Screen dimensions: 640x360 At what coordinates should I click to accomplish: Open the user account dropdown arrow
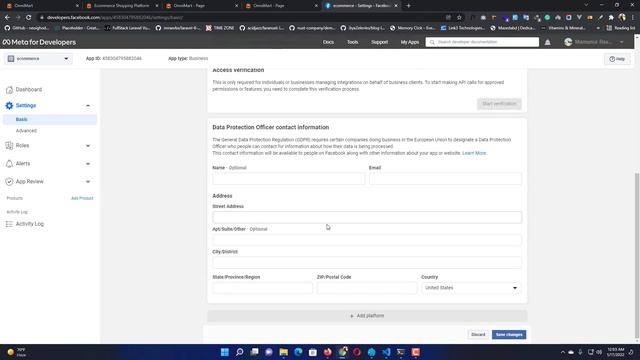[x=622, y=42]
